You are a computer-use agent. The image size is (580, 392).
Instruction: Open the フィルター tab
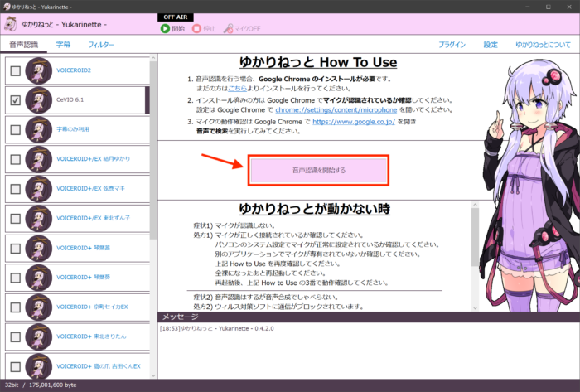pos(100,45)
